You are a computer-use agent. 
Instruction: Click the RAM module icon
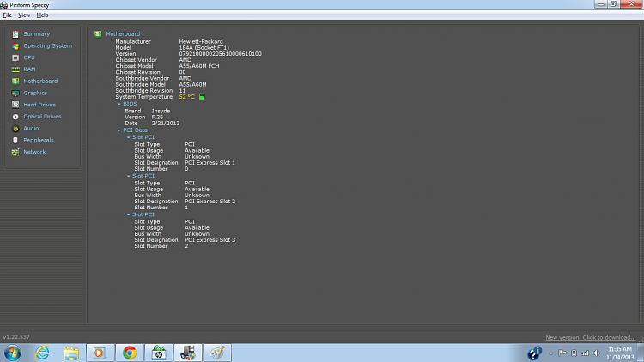click(x=15, y=69)
